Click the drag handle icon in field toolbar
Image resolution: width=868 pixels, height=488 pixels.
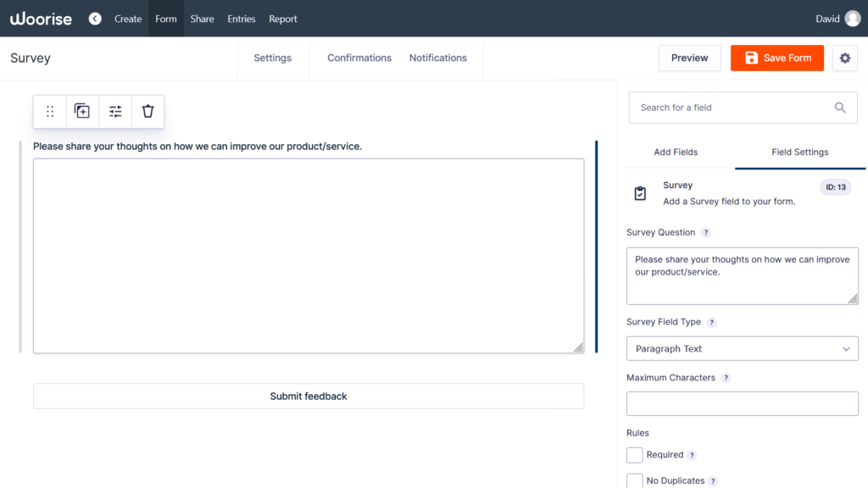[50, 111]
